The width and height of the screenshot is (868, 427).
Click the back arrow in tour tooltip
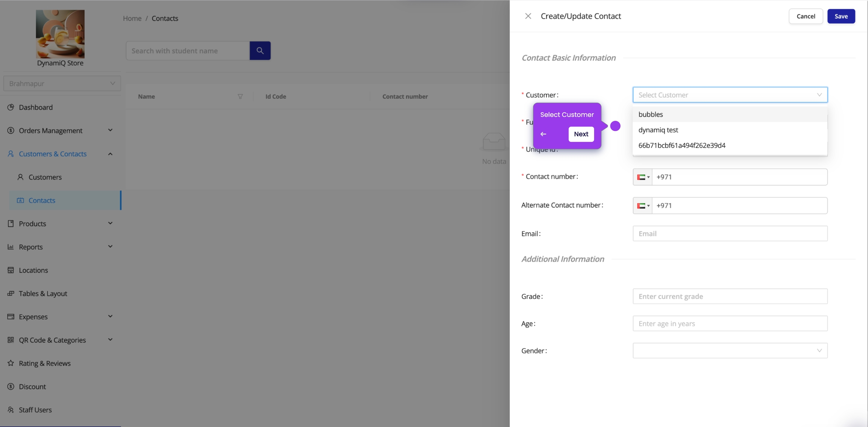pos(543,134)
